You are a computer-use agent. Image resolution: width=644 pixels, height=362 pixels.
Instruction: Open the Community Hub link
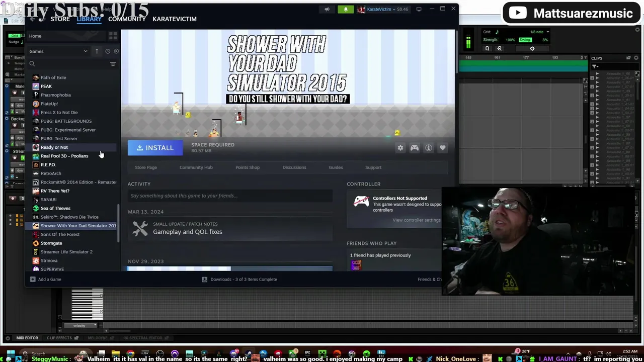(x=196, y=167)
